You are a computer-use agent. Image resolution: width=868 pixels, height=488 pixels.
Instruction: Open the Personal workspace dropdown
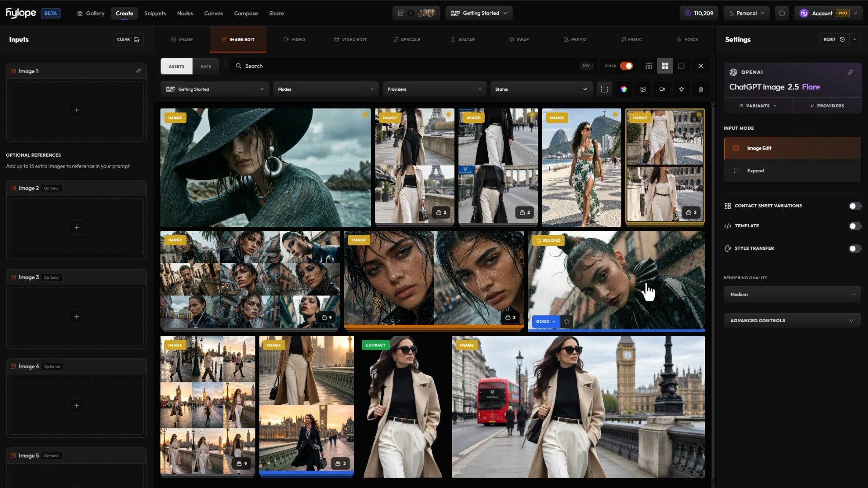[746, 13]
